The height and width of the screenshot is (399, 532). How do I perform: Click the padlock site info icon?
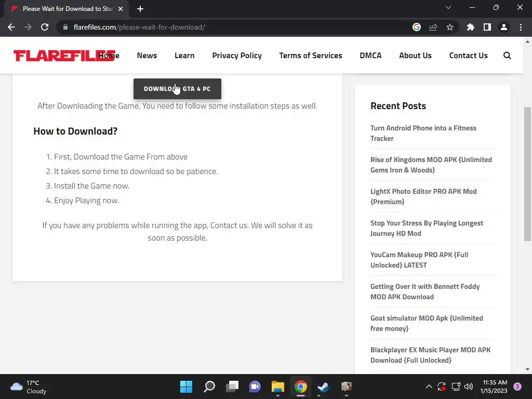click(x=65, y=27)
